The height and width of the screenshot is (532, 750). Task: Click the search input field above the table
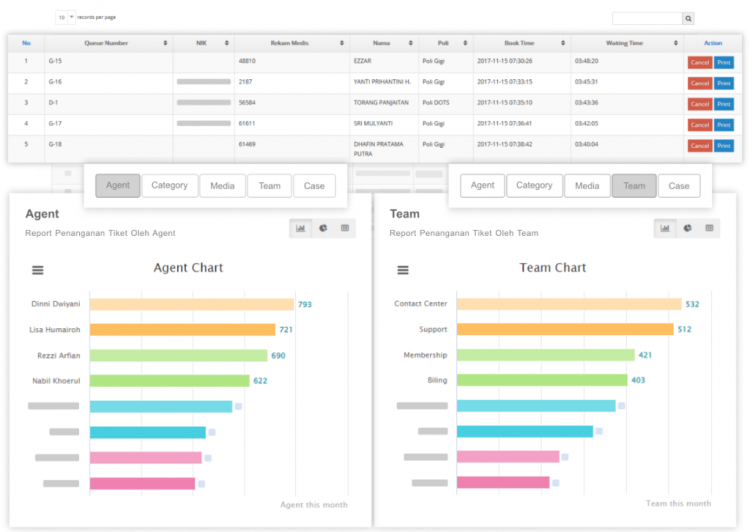click(x=647, y=18)
